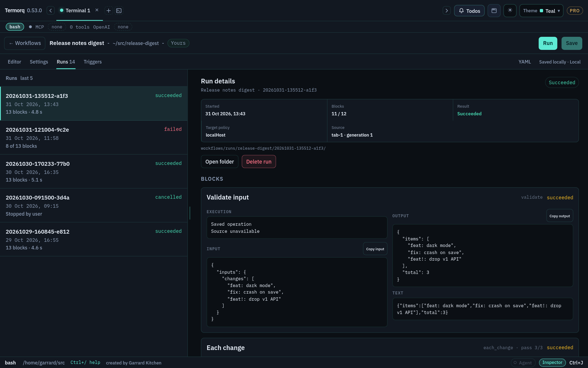Viewport: 588px width, 368px height.
Task: Select run 20261030-170233-77b0
Action: (x=94, y=171)
